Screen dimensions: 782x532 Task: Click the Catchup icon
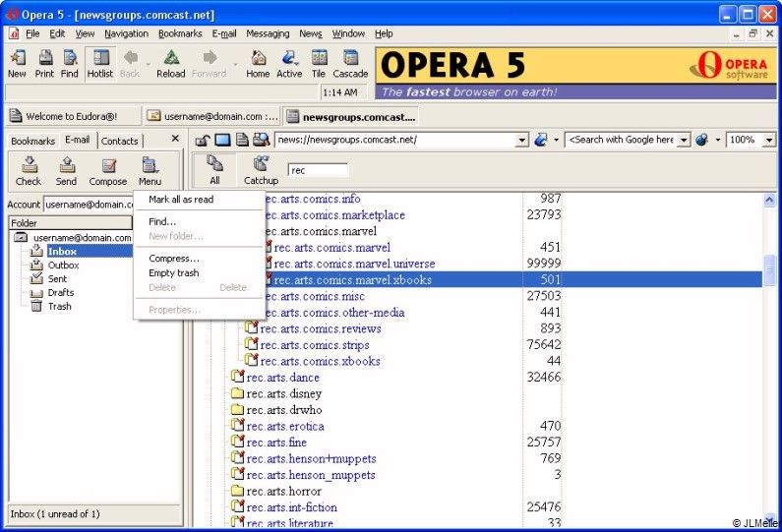coord(261,170)
